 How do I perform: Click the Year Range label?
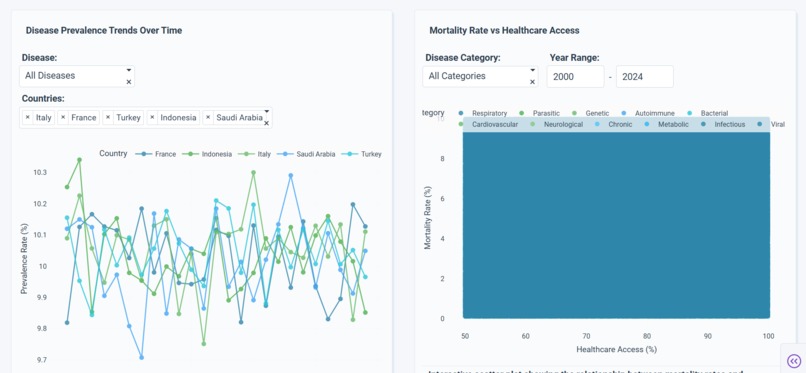(x=575, y=58)
